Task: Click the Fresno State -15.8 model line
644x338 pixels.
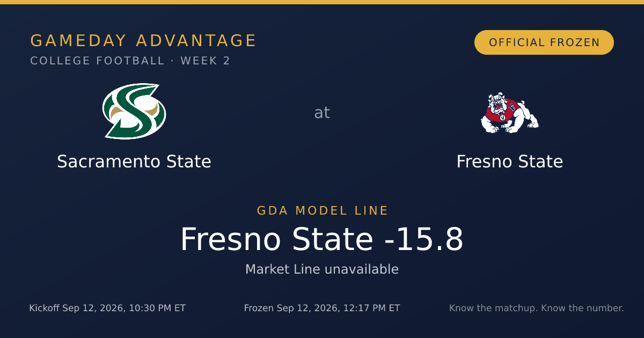Action: coord(322,239)
